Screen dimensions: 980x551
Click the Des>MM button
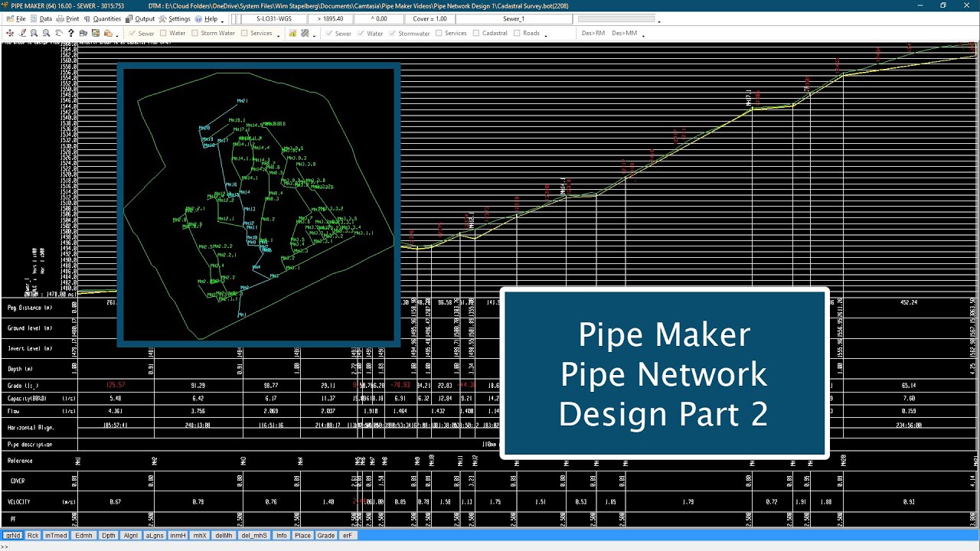625,33
